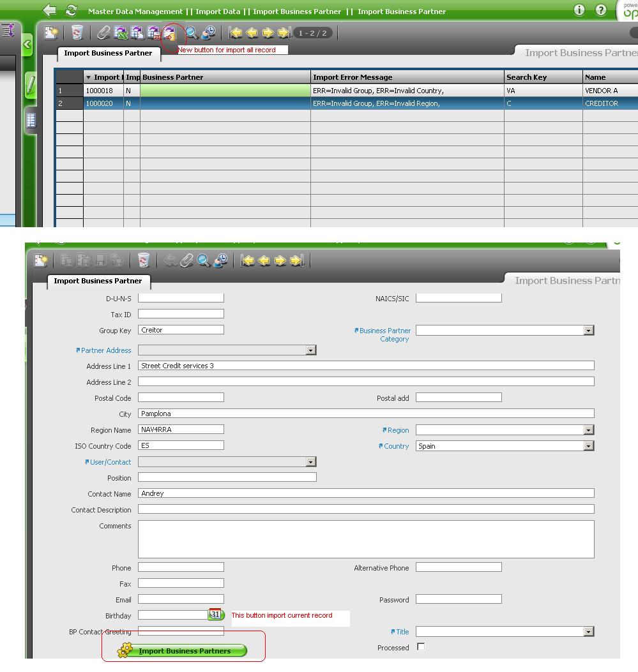Viewport: 638px width, 672px height.
Task: Open the Title dropdown list
Action: (588, 632)
